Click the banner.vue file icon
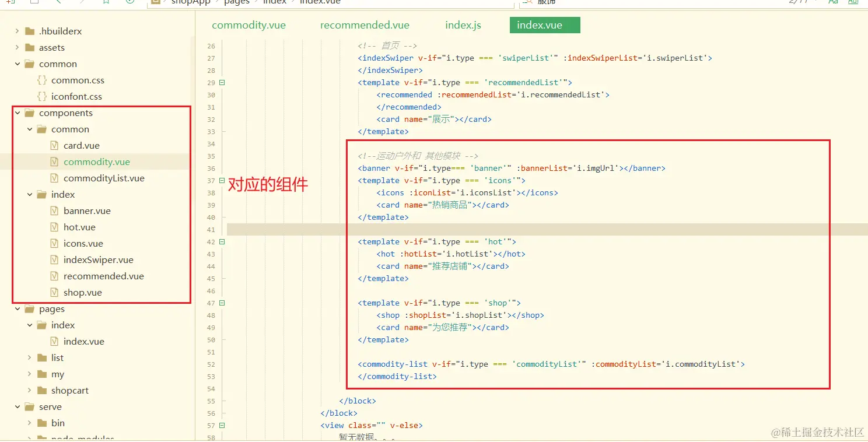This screenshot has width=868, height=442. [x=54, y=211]
